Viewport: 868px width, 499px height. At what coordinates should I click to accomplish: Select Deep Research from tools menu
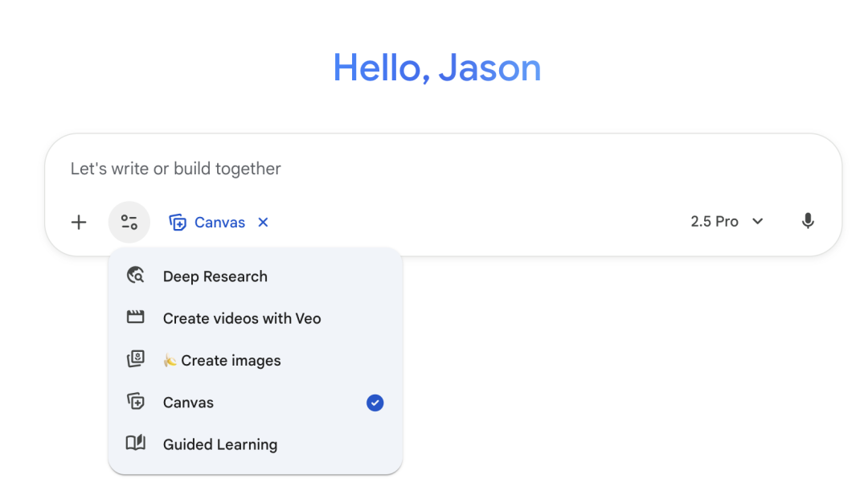[x=215, y=276]
